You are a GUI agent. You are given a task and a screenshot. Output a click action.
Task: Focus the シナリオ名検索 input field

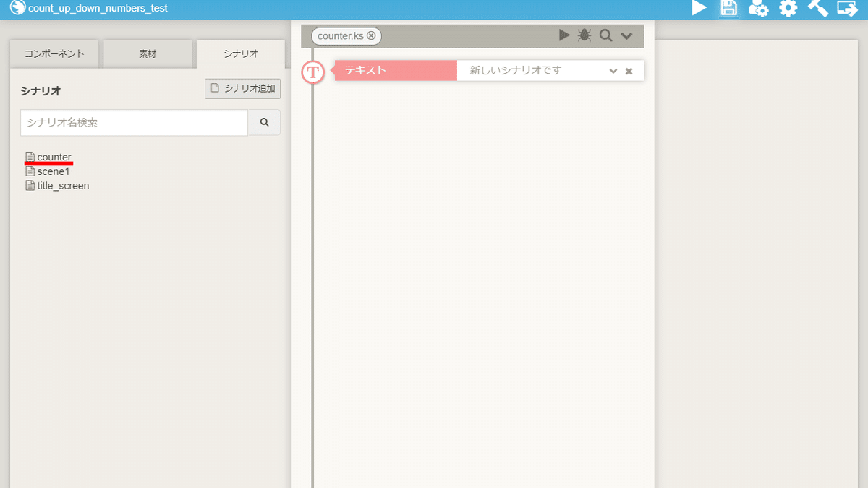click(x=134, y=123)
